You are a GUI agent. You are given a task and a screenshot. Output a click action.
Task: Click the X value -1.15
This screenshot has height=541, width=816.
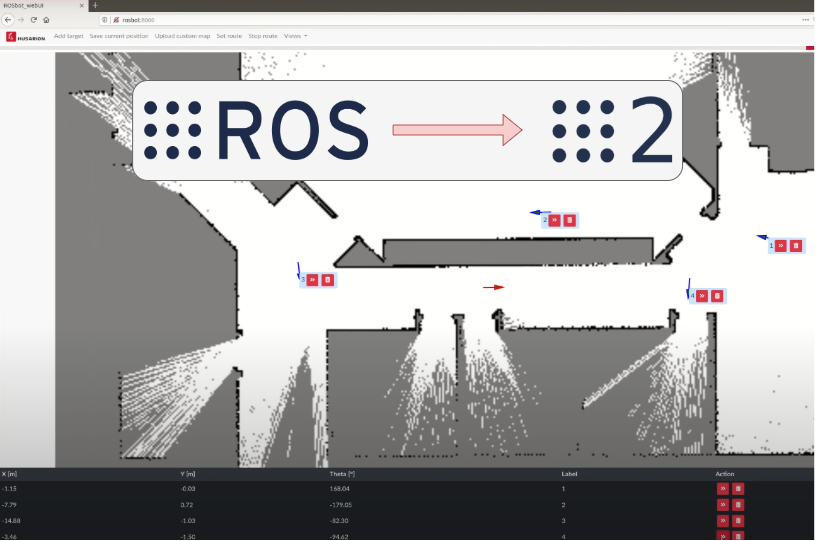9,489
